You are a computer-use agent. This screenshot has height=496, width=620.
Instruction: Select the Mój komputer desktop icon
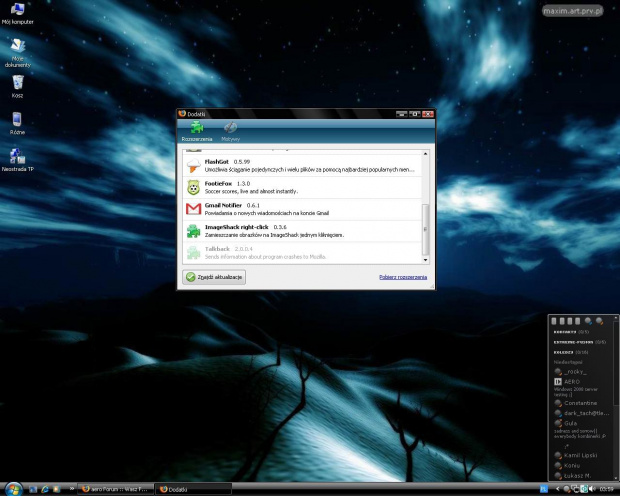coord(17,13)
